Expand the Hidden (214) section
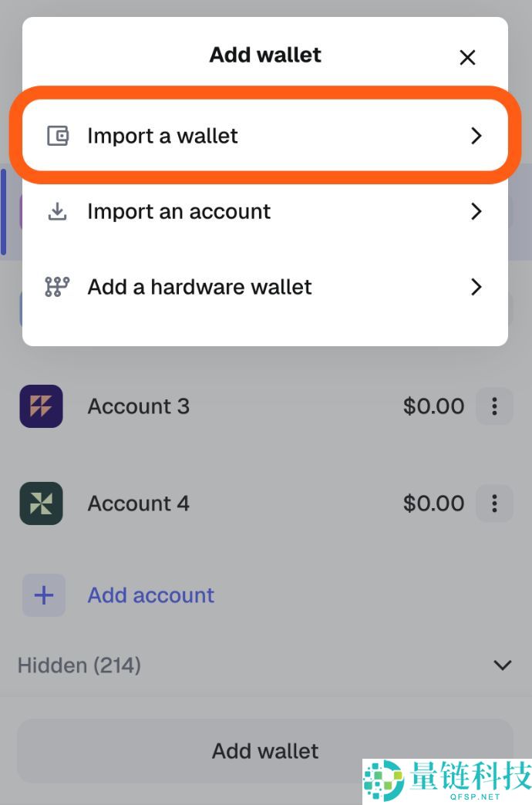This screenshot has width=532, height=805. (x=502, y=665)
